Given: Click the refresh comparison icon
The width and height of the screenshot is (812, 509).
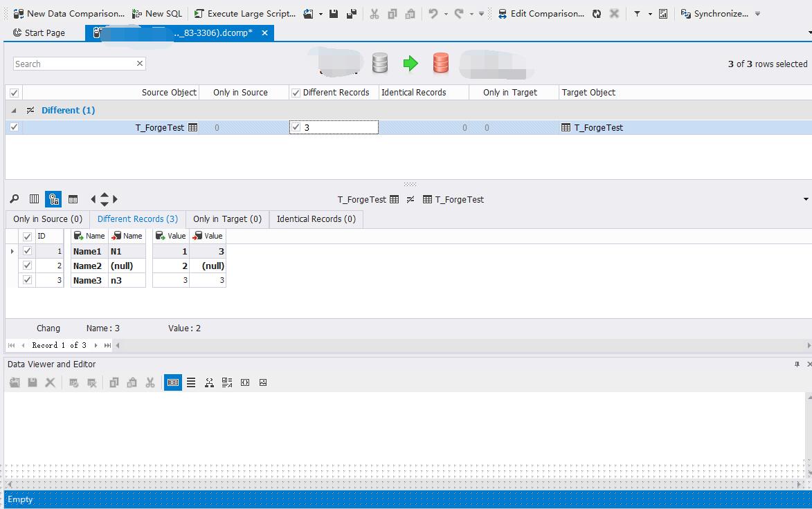Looking at the screenshot, I should tap(596, 13).
